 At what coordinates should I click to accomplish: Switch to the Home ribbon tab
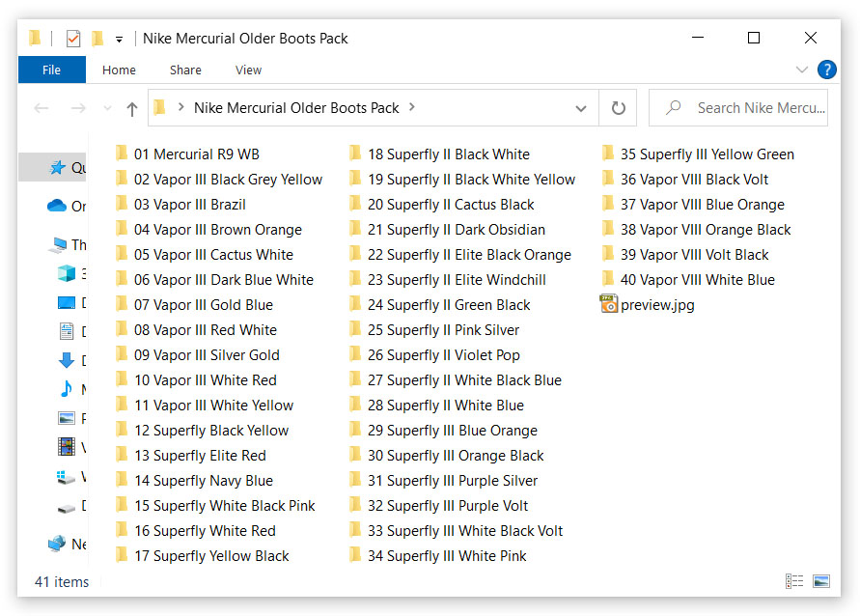[119, 70]
